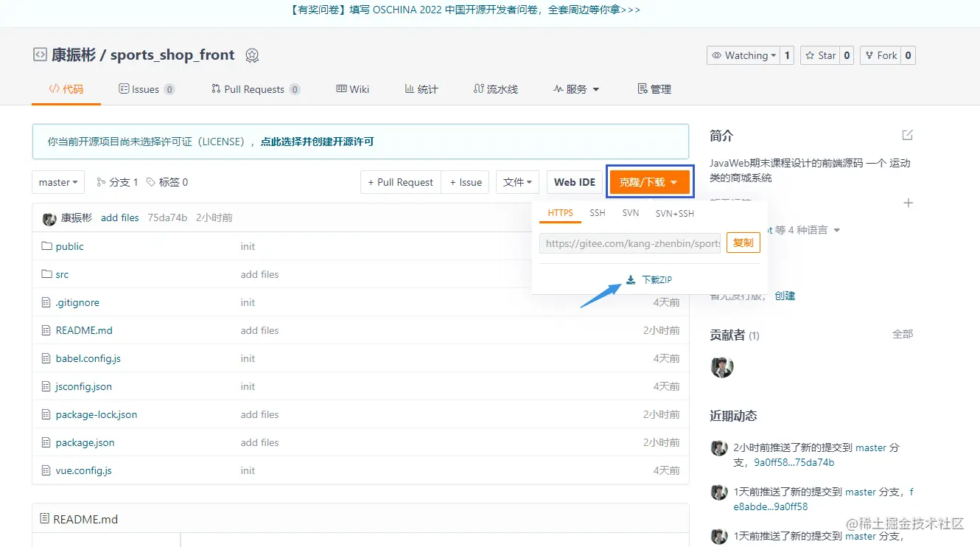
Task: Select the SSH clone tab
Action: pyautogui.click(x=598, y=213)
